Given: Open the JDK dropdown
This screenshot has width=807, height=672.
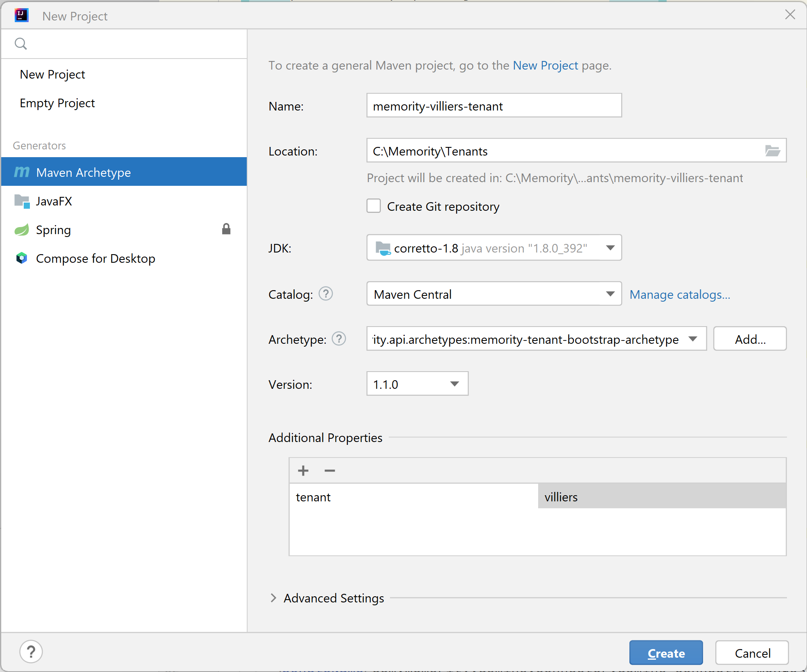Looking at the screenshot, I should (x=610, y=248).
